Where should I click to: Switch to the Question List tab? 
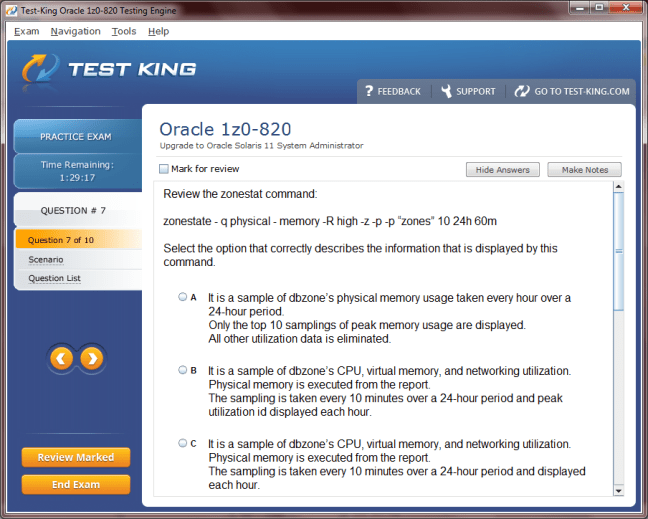pyautogui.click(x=55, y=278)
